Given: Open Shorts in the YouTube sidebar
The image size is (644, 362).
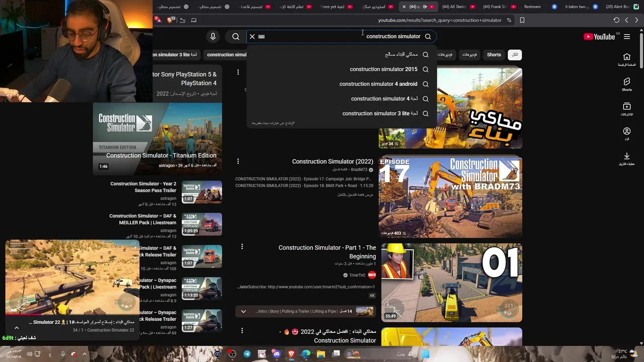Looking at the screenshot, I should point(626,84).
